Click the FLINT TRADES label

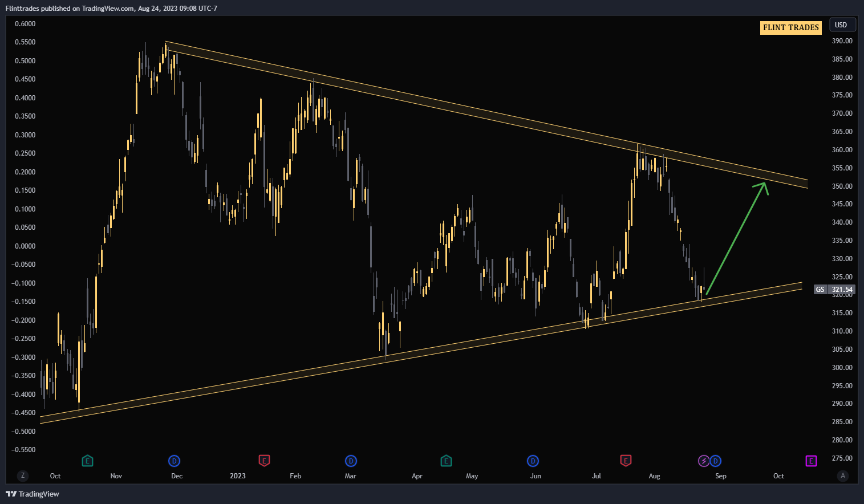click(x=791, y=27)
